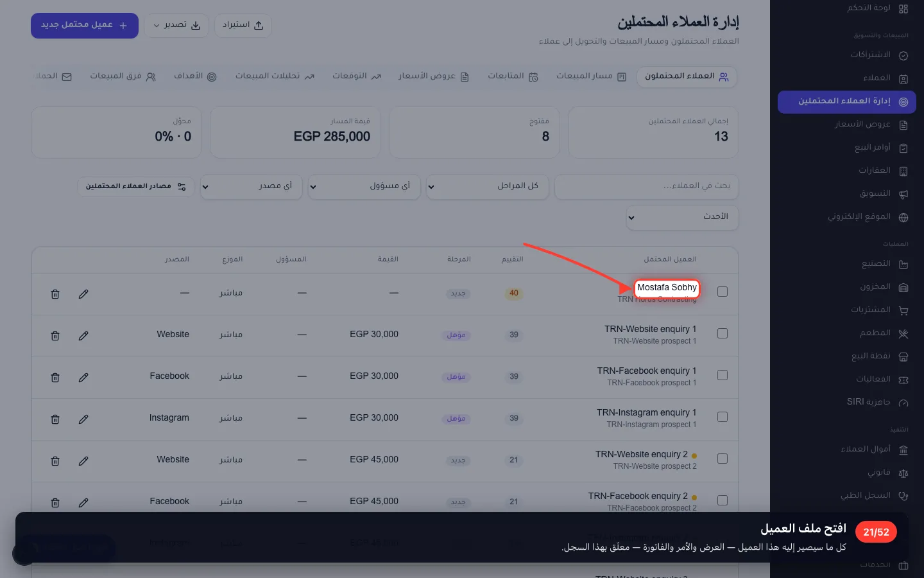The width and height of the screenshot is (924, 578).
Task: Switch to عروض الأسعار tab
Action: tap(434, 76)
